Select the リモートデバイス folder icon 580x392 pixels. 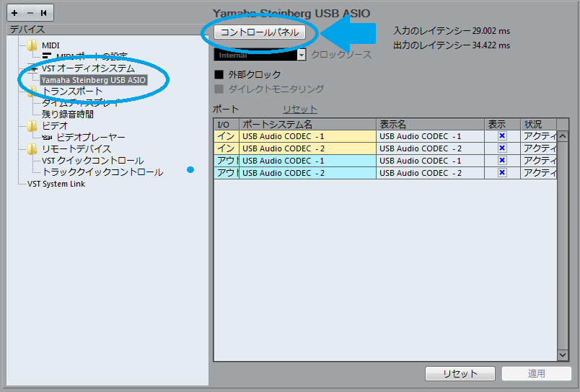click(32, 148)
